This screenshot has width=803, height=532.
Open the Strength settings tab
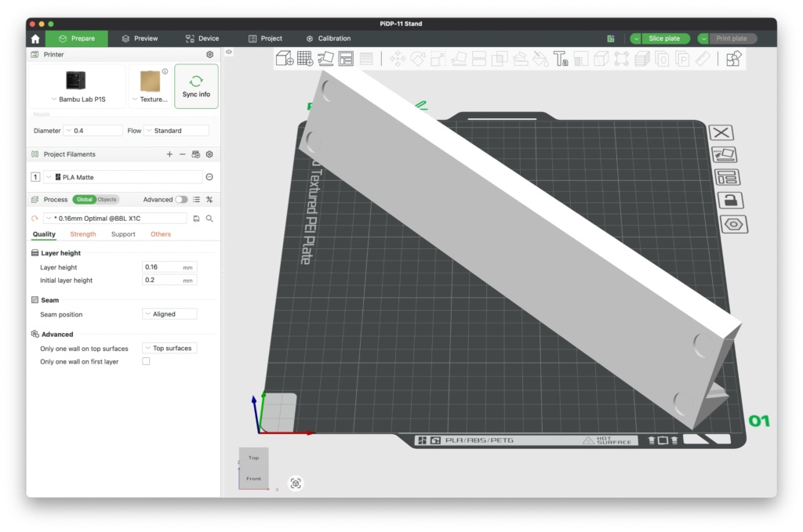coord(83,234)
